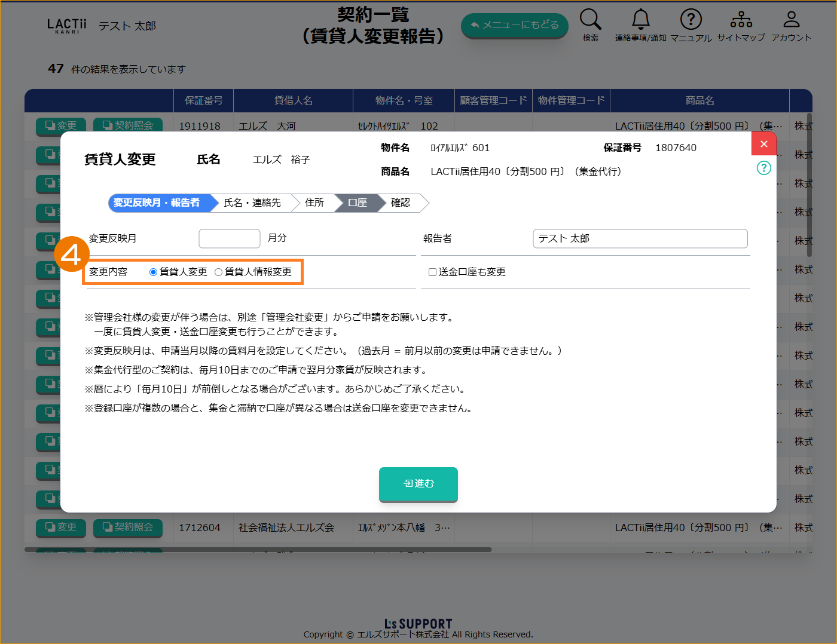Screen dimensions: 837x644
Task: Open the manual question mark icon
Action: [x=691, y=20]
